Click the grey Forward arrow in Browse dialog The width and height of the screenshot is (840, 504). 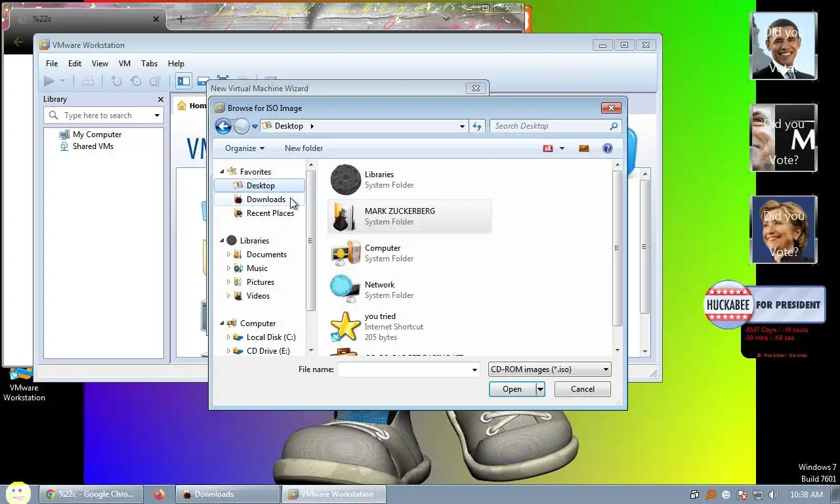click(241, 126)
